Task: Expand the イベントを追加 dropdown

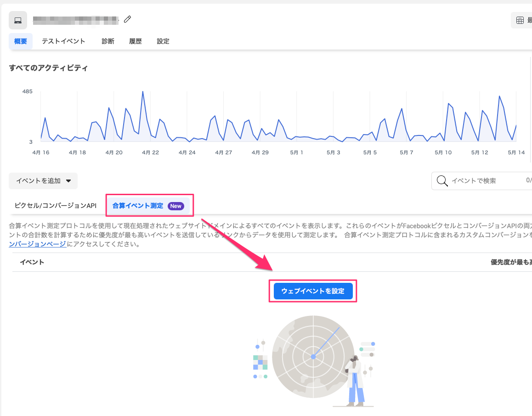Action: 44,181
